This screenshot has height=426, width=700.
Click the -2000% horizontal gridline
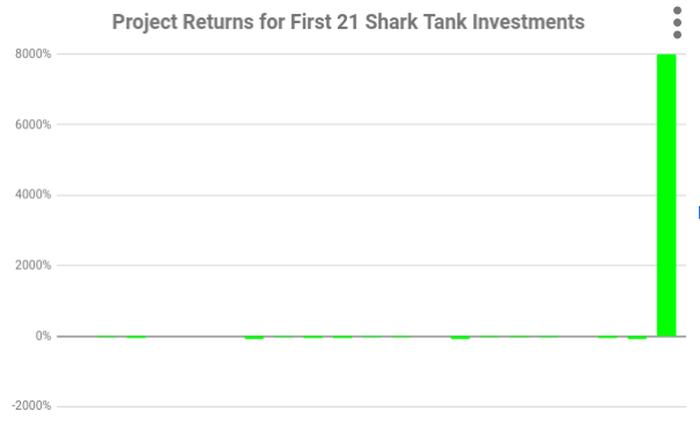point(371,406)
